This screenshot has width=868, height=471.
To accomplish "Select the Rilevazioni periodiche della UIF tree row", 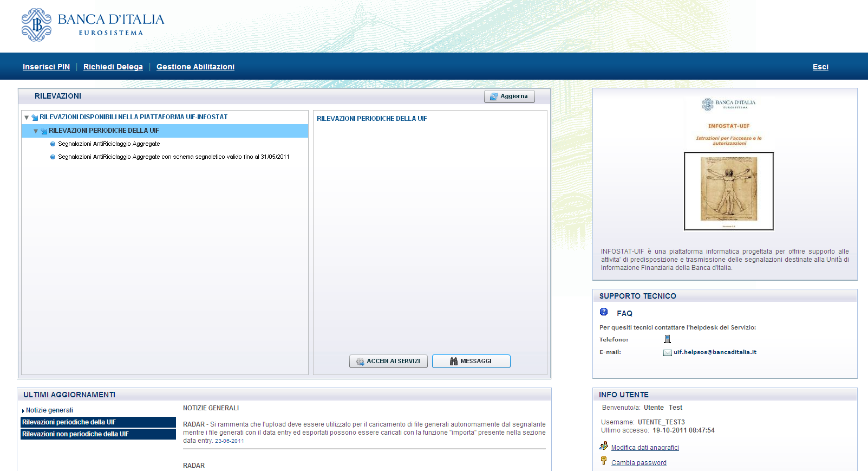I will click(165, 131).
